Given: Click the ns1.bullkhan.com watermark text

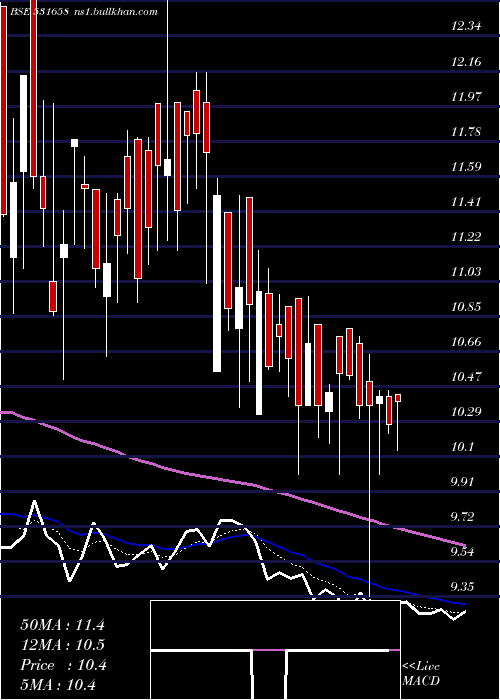Looking at the screenshot, I should 115,11.
